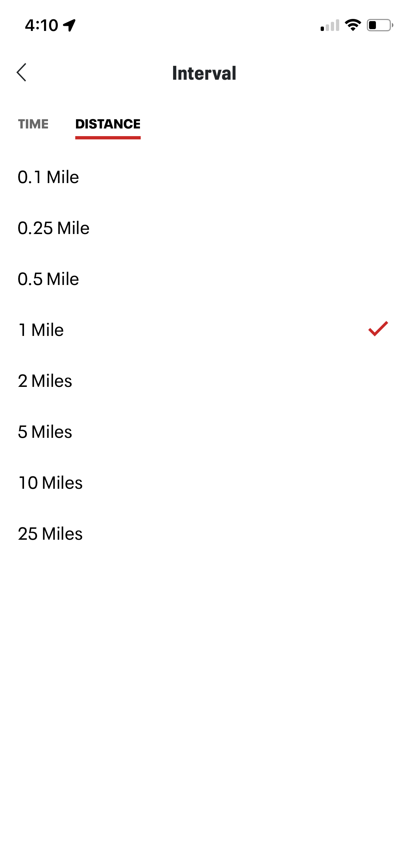Tap the 4:10 clock in status bar
Screen dimensions: 409x868
[x=41, y=25]
